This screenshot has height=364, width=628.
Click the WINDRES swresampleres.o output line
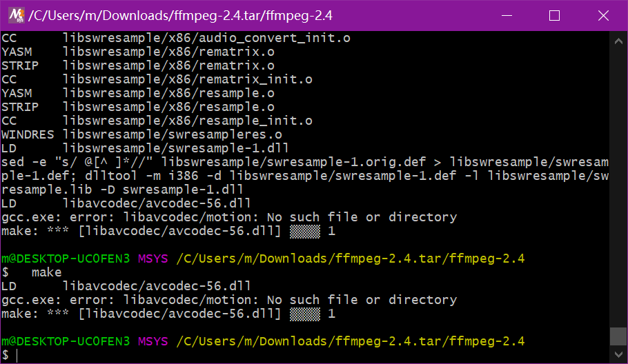pyautogui.click(x=141, y=134)
